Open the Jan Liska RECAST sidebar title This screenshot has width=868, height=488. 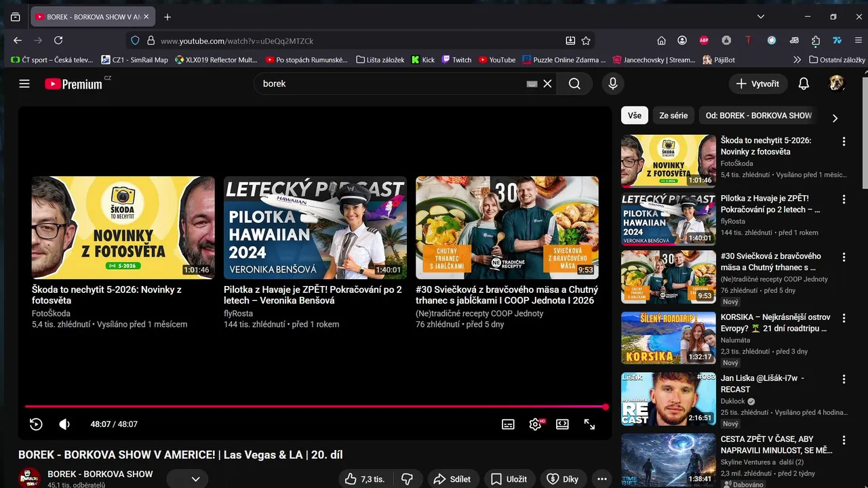[763, 384]
